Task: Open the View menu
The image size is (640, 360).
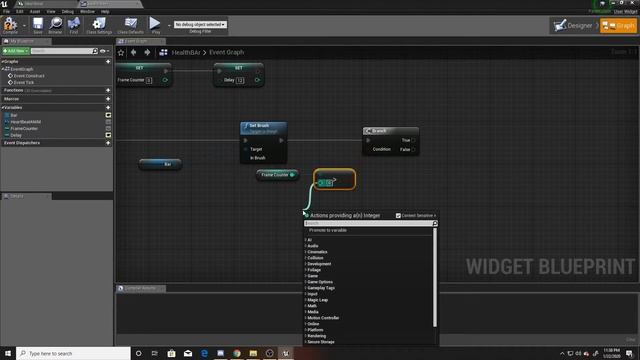Action: pos(51,11)
